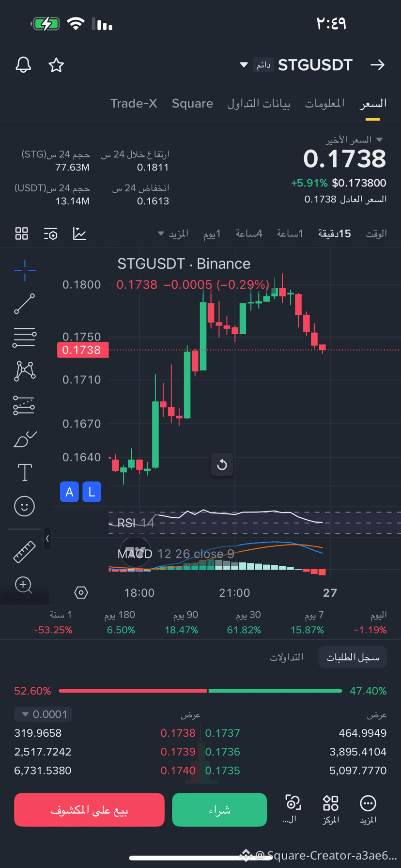Select the XABCD pattern tool

(25, 371)
